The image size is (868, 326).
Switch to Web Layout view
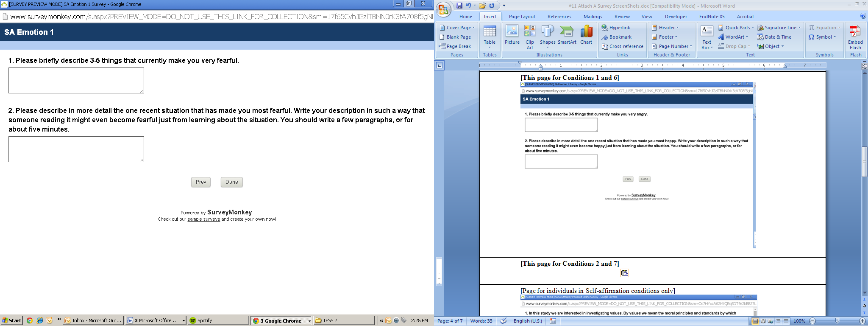tap(770, 321)
